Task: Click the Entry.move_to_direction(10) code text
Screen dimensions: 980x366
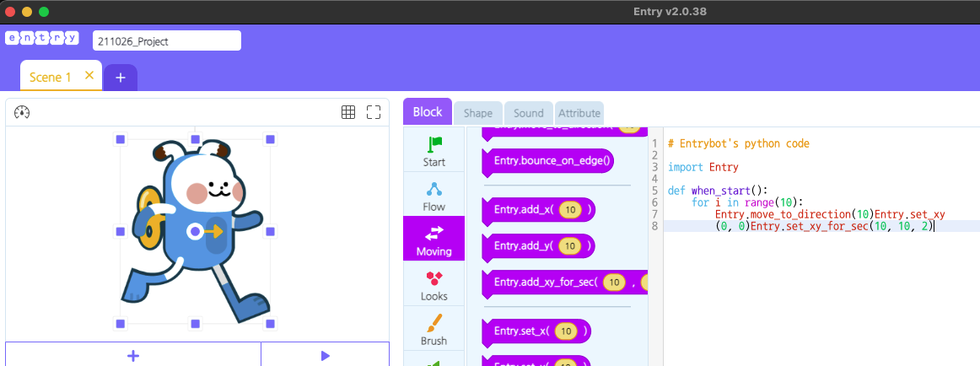Action: pyautogui.click(x=794, y=214)
